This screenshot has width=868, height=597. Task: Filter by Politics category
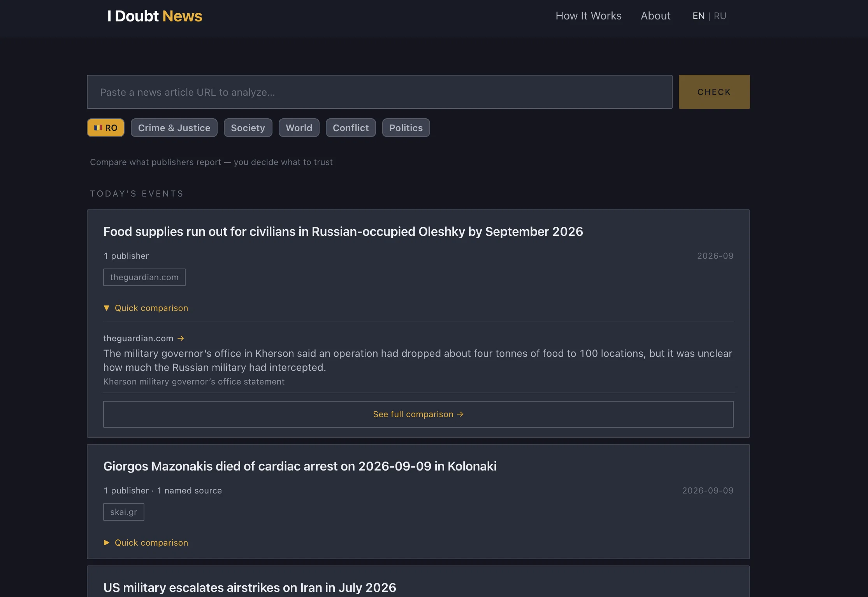pyautogui.click(x=406, y=128)
